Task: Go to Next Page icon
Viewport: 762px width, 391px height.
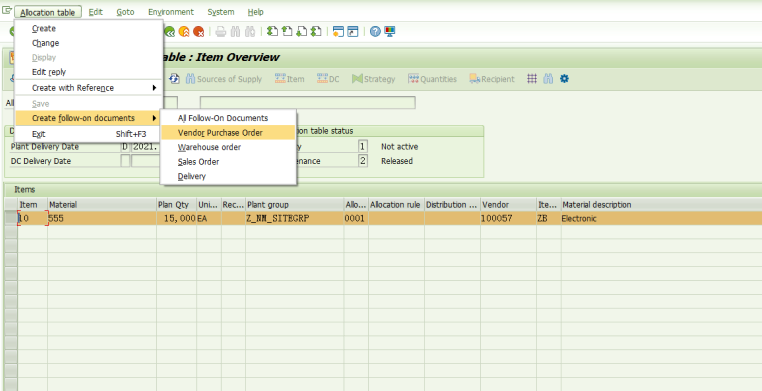Action: [302, 32]
